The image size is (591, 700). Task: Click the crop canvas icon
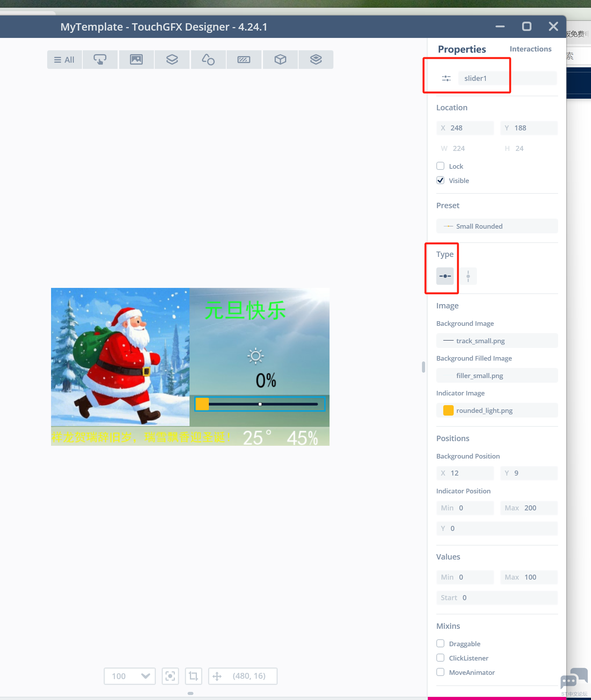[193, 676]
